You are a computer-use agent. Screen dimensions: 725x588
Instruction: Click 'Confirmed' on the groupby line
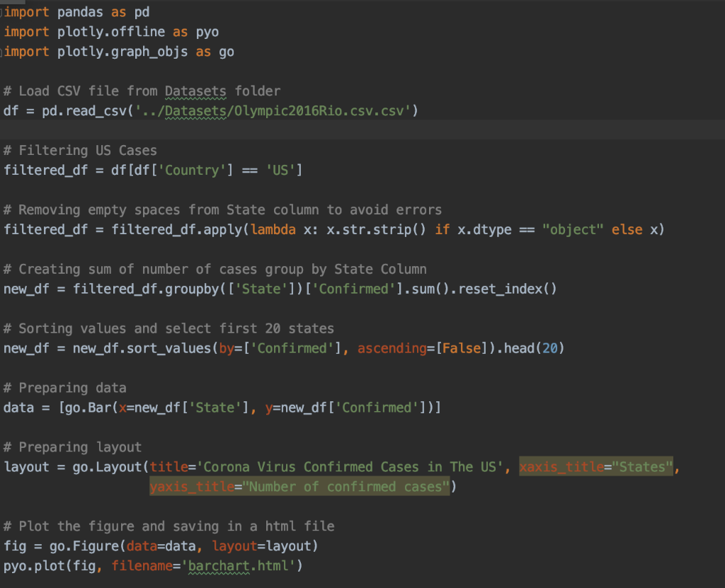354,289
